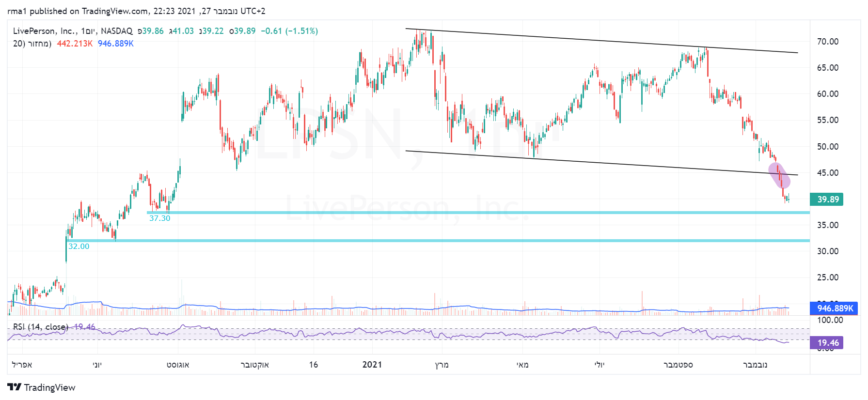
Task: Click the purple RSI 19.46 badge on axis
Action: point(827,343)
